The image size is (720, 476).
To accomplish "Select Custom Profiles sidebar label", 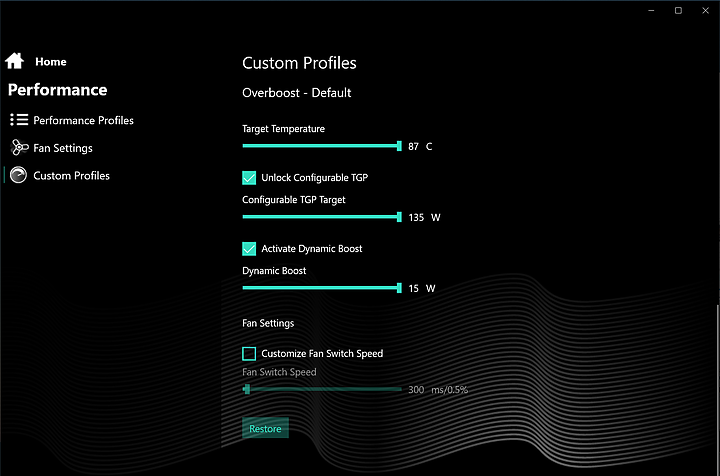I will (x=71, y=175).
